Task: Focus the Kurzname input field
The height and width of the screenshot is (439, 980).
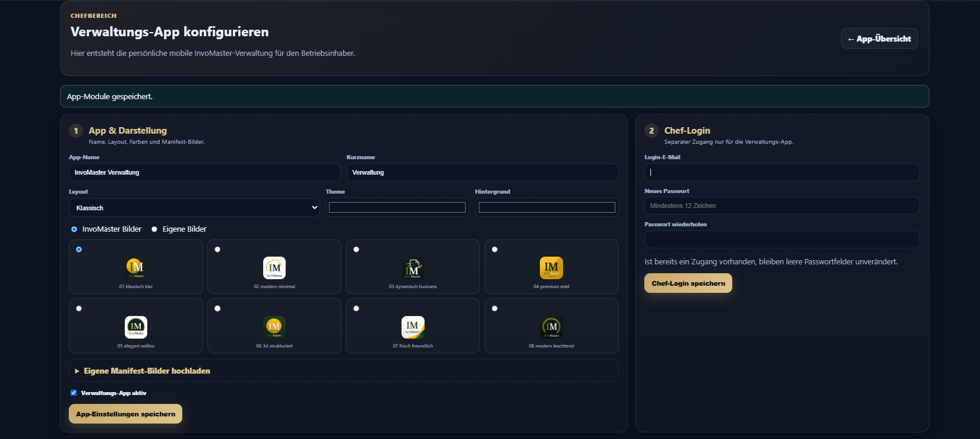Action: coord(483,172)
